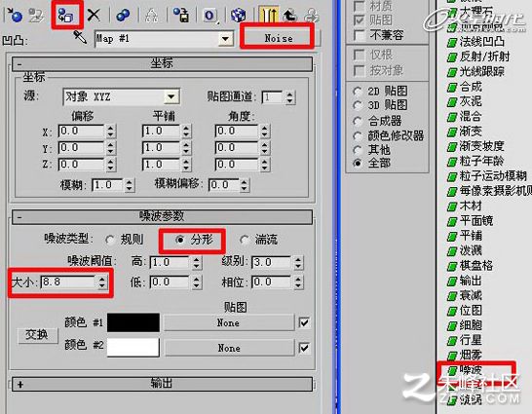The width and height of the screenshot is (532, 414).
Task: Click the Noise map type button
Action: [279, 38]
